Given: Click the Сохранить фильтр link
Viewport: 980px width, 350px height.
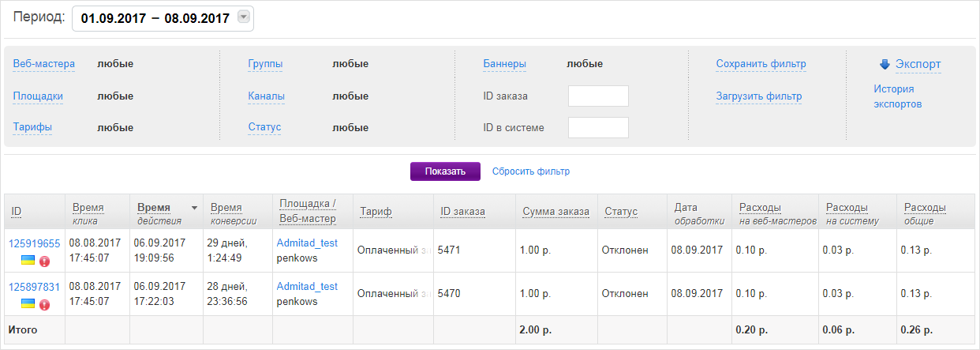Looking at the screenshot, I should pyautogui.click(x=761, y=64).
